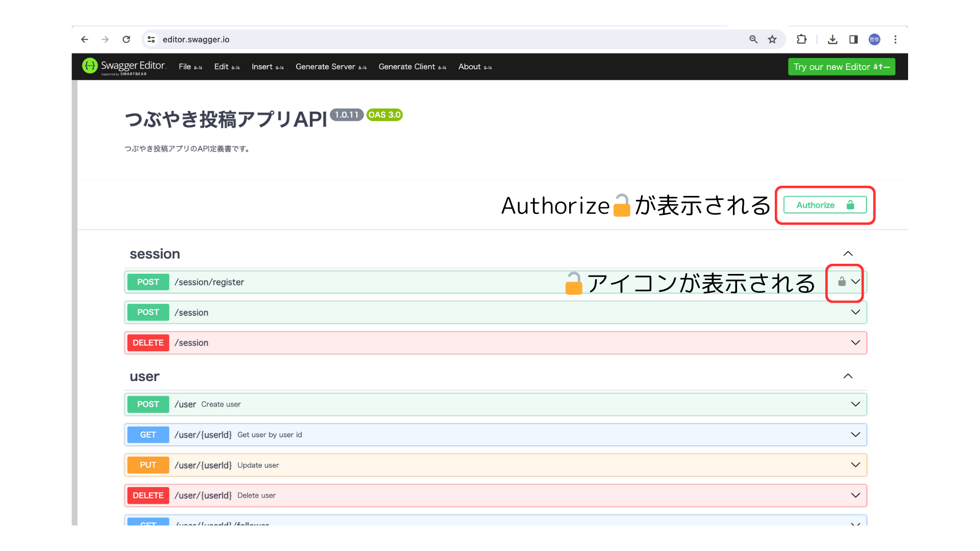Collapse the user section
Screen dimensions: 980x551
click(848, 376)
